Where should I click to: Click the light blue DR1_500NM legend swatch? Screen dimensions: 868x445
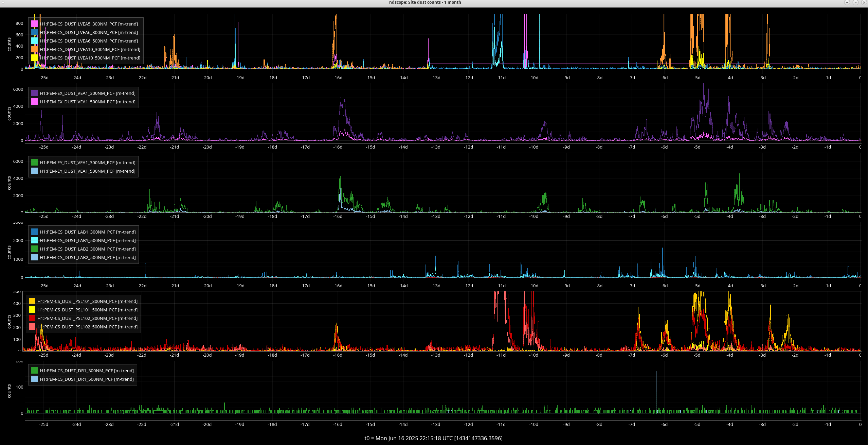coord(35,379)
